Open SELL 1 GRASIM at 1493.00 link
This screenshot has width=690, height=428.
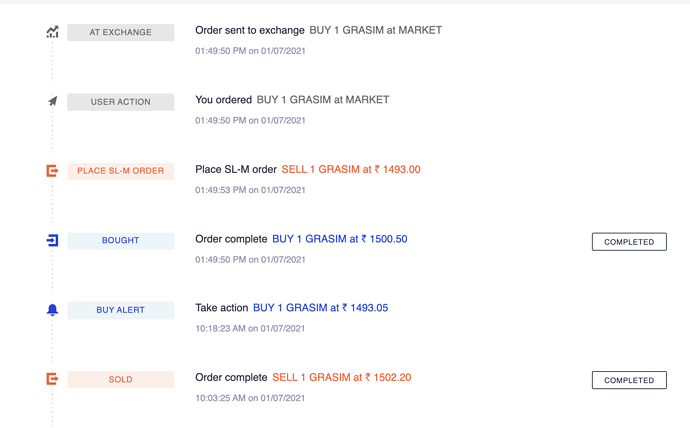coord(351,169)
